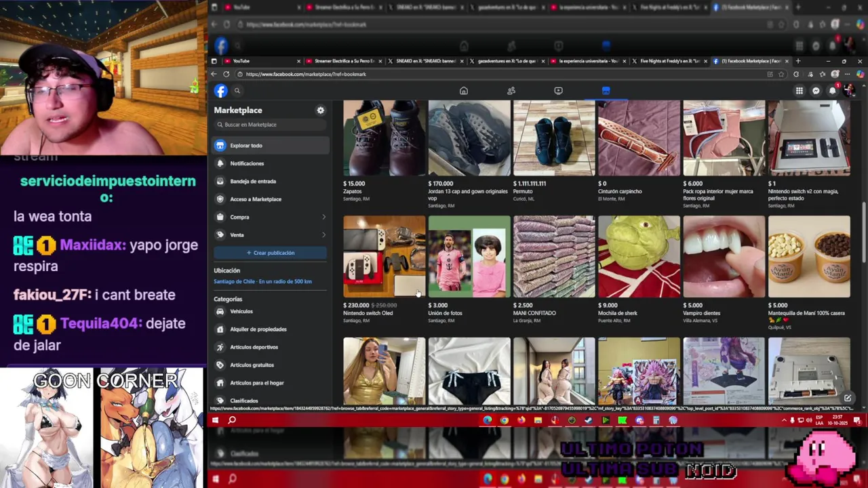The height and width of the screenshot is (488, 868).
Task: Click the browser back arrow
Action: (214, 74)
